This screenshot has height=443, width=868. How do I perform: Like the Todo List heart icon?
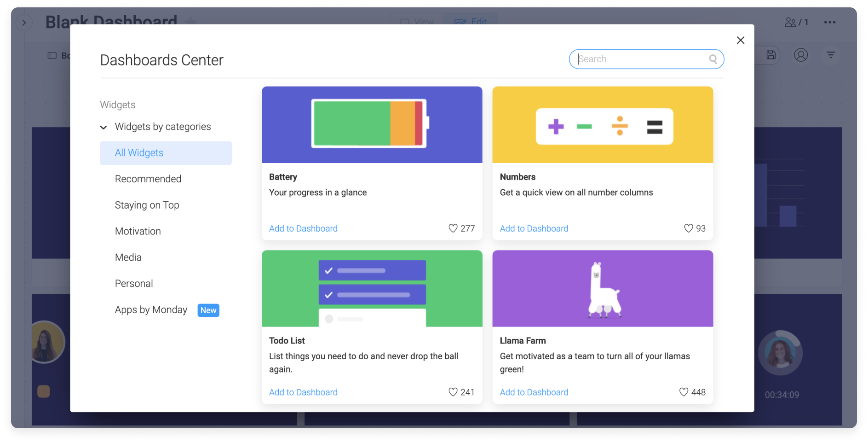coord(453,392)
